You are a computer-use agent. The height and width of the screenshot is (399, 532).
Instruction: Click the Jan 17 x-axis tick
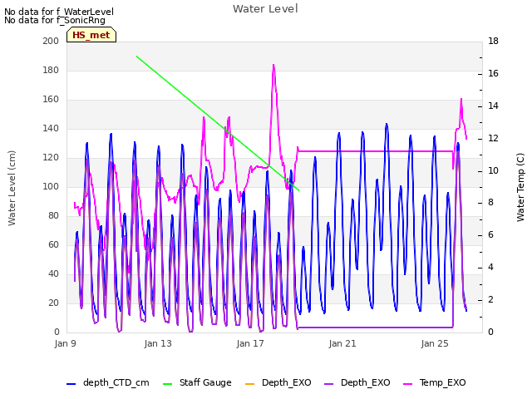pos(250,343)
